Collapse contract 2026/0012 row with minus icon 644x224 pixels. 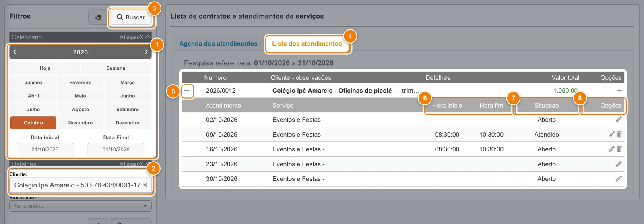coord(187,91)
